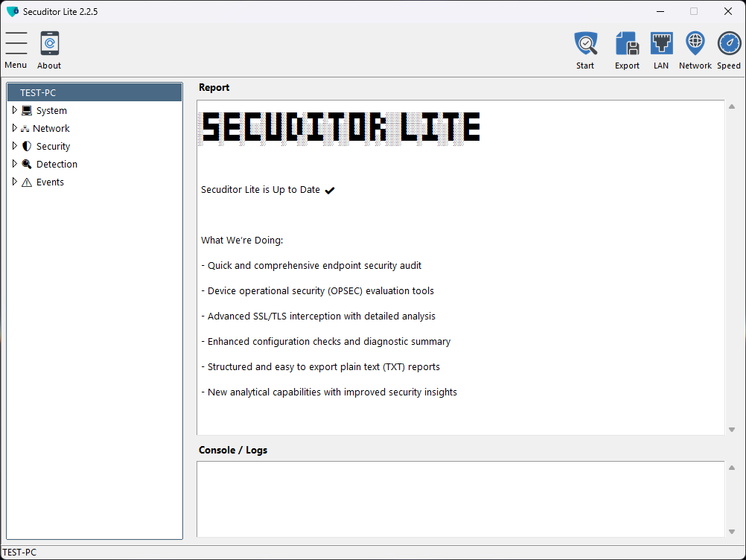Click the 'Console / Logs' heading
Image resolution: width=746 pixels, height=560 pixels.
point(233,450)
